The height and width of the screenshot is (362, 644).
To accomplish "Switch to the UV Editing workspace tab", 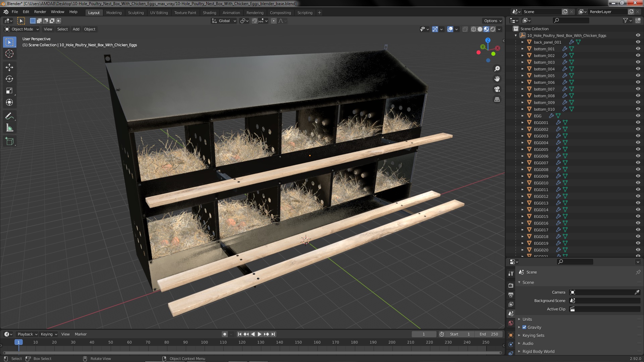I will [x=159, y=13].
